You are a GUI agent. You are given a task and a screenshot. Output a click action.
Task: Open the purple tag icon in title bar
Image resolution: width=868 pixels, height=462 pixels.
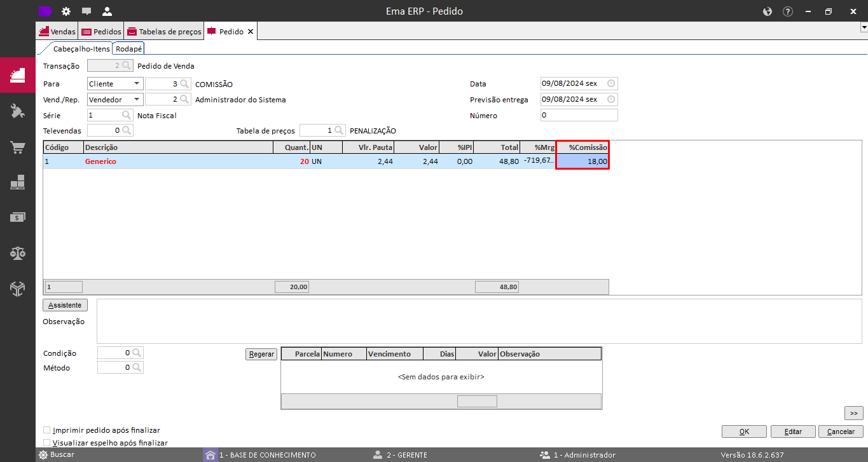click(45, 11)
